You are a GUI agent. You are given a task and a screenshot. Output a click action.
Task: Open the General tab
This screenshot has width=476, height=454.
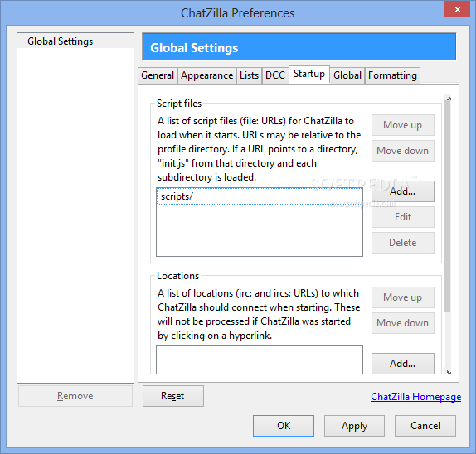coord(158,75)
